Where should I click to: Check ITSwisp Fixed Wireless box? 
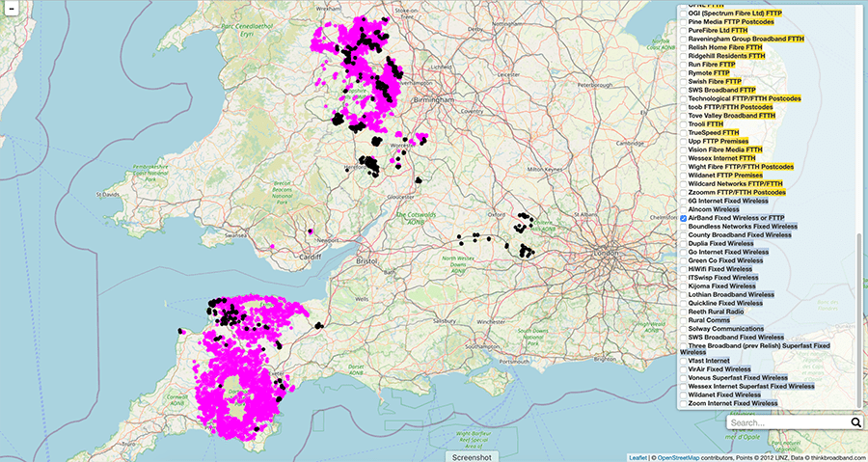coord(684,278)
